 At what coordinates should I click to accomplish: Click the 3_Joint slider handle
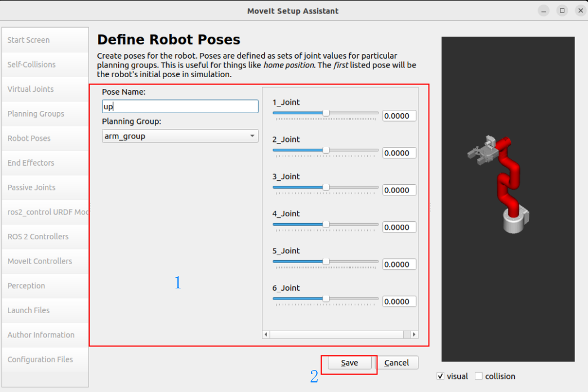[326, 187]
